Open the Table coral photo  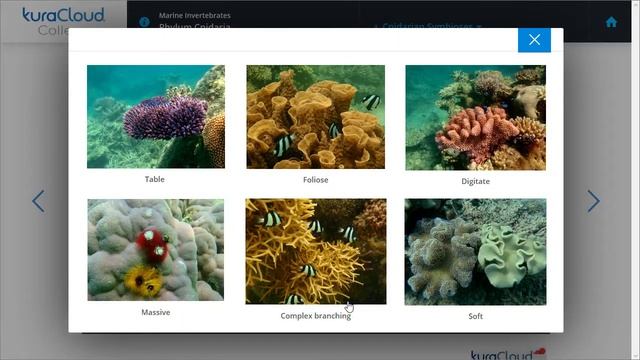[x=156, y=117]
